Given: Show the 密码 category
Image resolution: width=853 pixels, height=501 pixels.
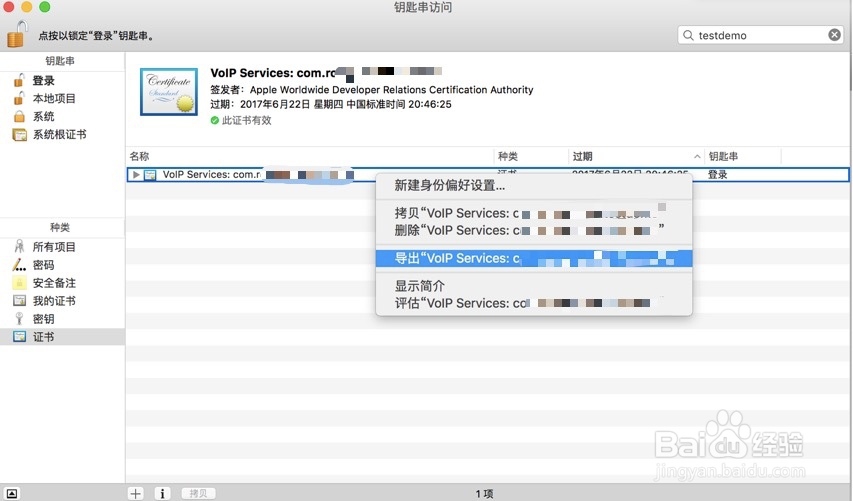Looking at the screenshot, I should (62, 265).
